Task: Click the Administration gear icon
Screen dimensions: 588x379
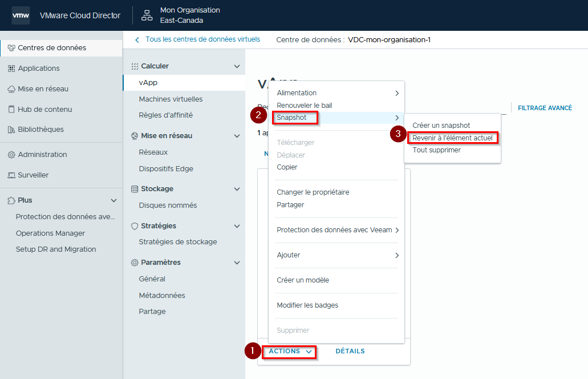Action: pyautogui.click(x=11, y=155)
